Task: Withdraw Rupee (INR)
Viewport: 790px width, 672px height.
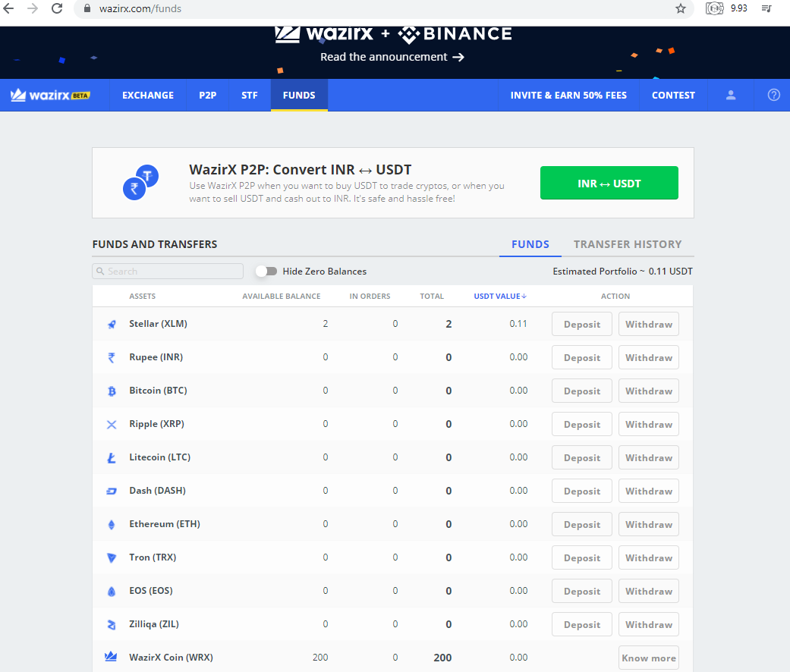Action: 648,357
